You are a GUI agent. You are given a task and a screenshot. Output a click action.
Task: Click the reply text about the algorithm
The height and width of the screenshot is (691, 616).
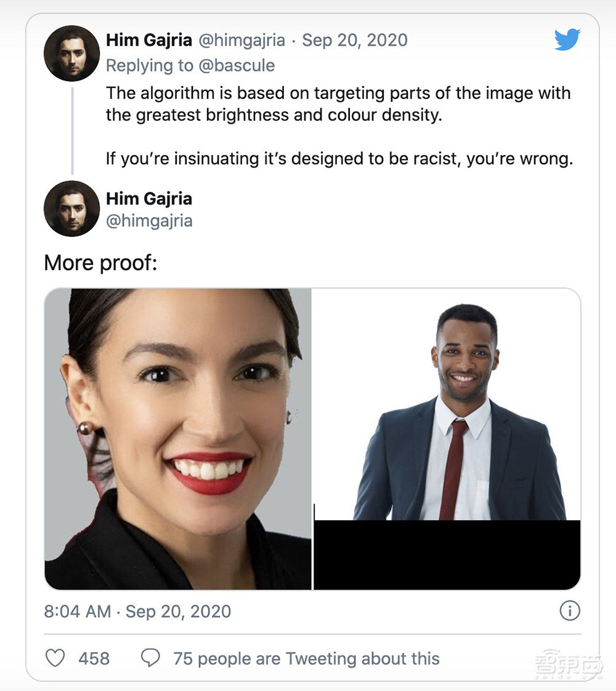338,104
